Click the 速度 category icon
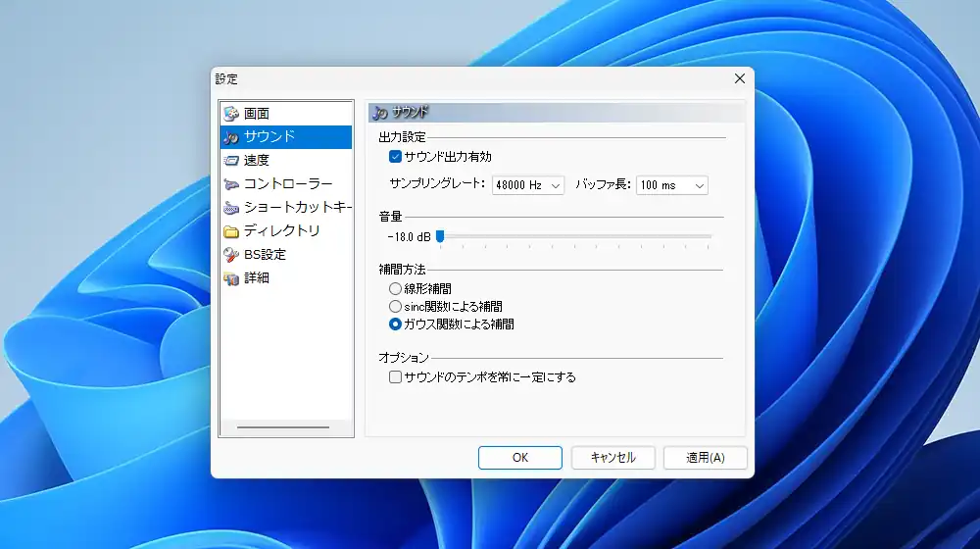This screenshot has height=549, width=980. pos(231,160)
